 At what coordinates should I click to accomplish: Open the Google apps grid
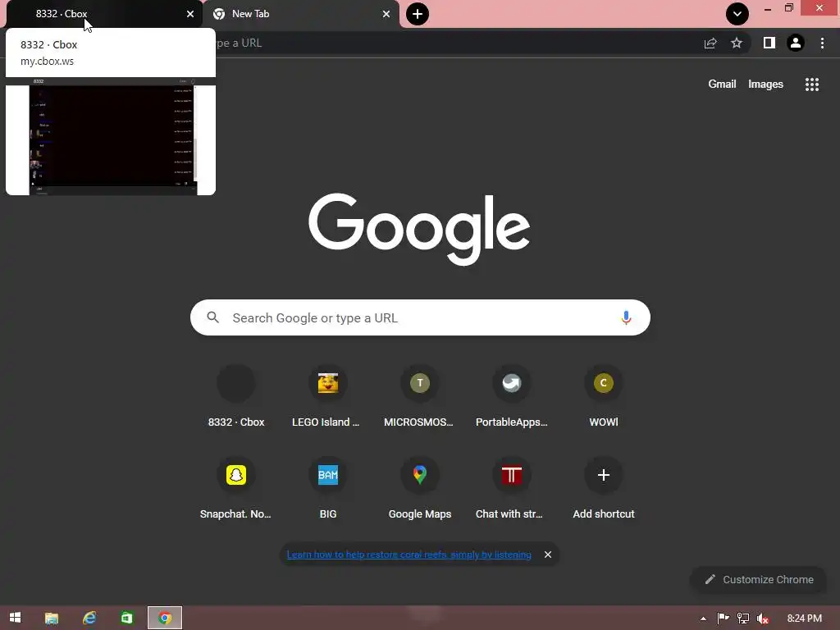[811, 84]
